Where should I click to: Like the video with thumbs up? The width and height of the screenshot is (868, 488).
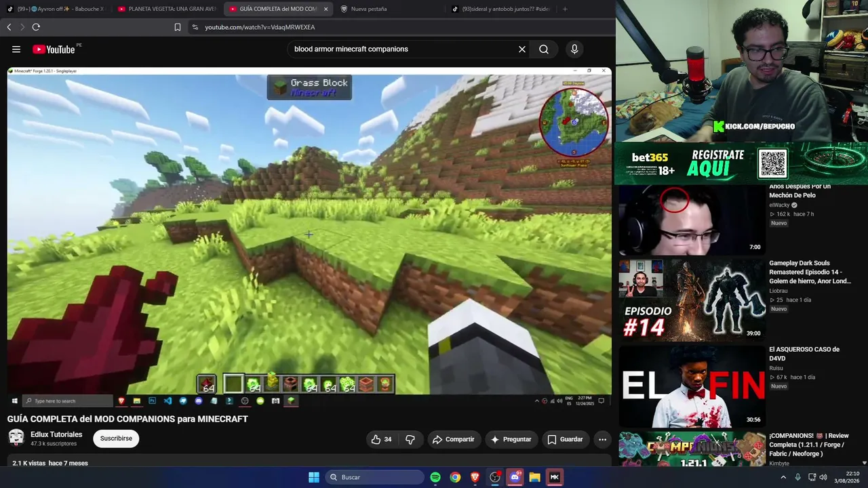pos(381,439)
